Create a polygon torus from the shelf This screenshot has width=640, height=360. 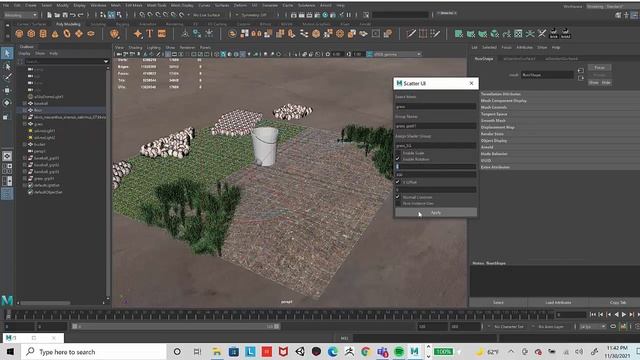click(x=67, y=34)
